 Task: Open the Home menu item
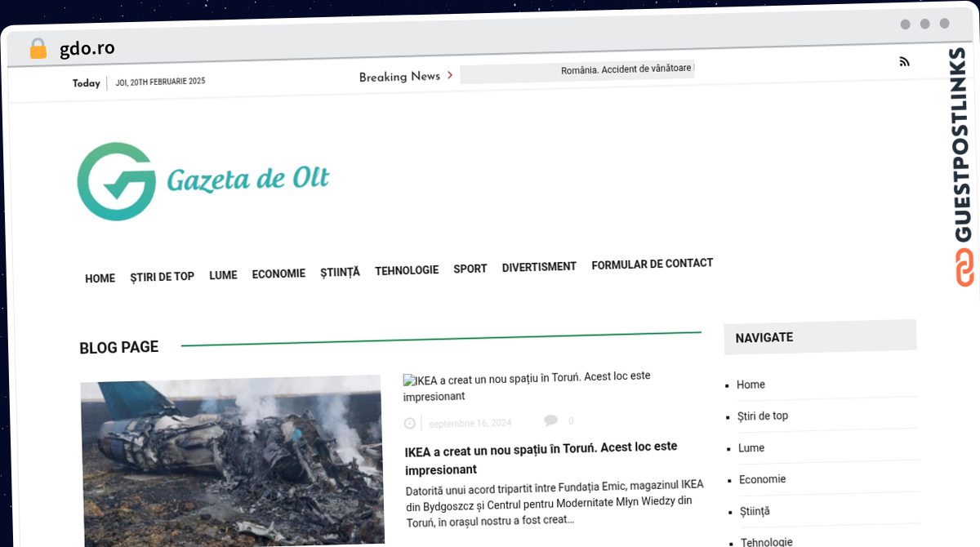[x=100, y=278]
